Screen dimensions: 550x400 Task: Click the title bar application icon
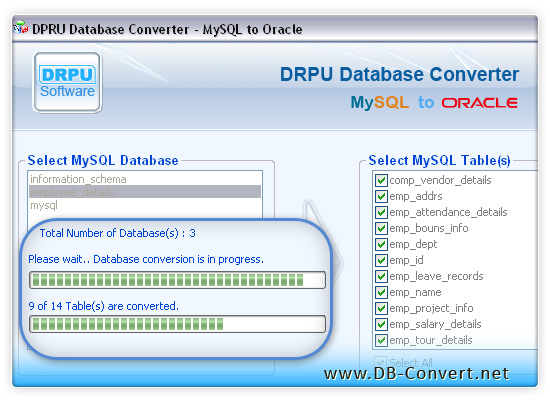coord(21,27)
